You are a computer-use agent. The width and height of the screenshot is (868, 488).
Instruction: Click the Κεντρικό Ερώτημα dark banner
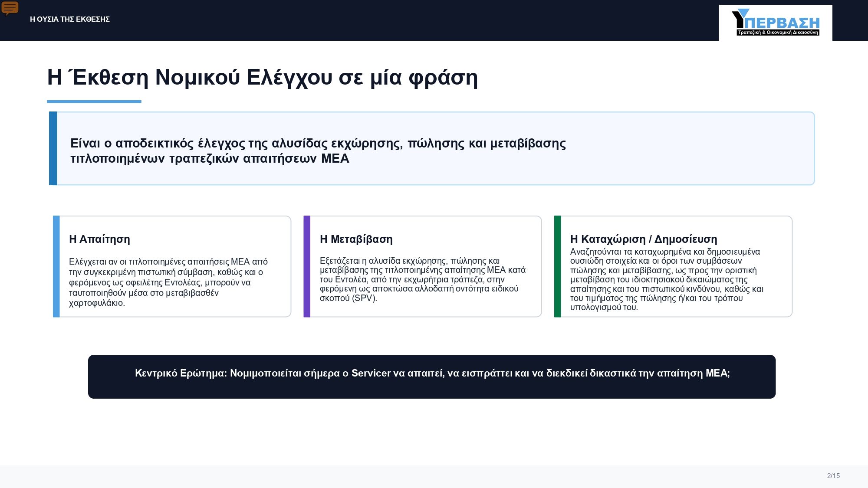(x=432, y=377)
